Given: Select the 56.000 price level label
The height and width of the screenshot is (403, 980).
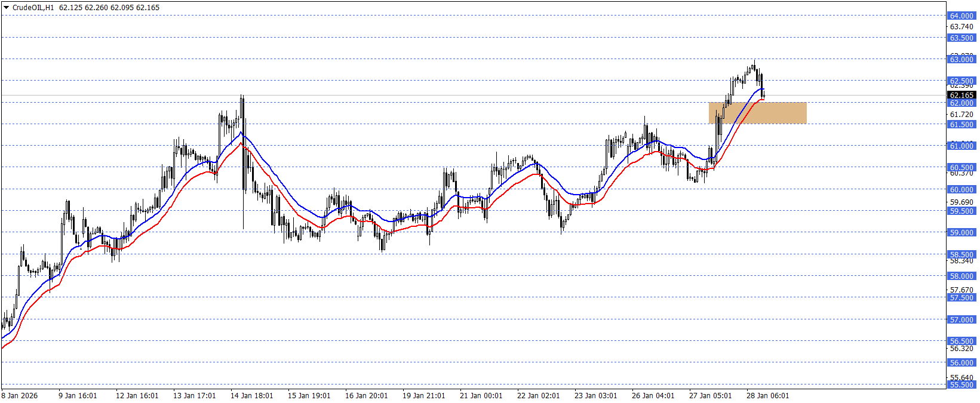Looking at the screenshot, I should pos(961,362).
